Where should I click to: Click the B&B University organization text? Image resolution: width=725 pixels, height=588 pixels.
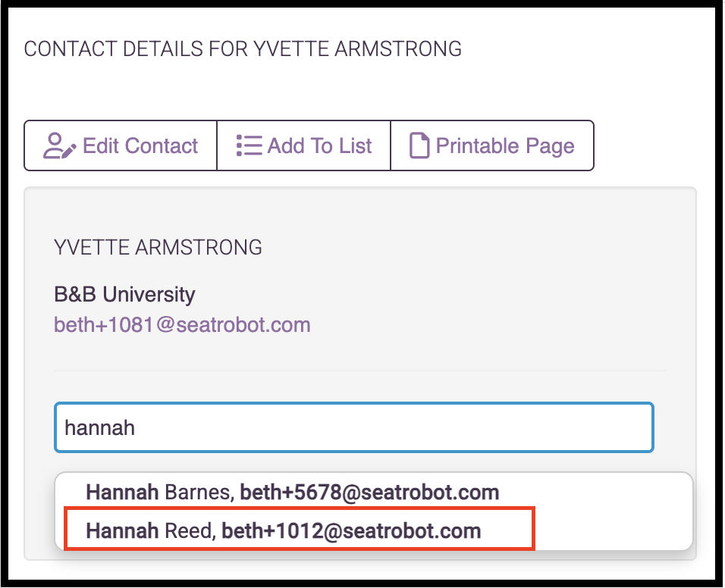[125, 294]
